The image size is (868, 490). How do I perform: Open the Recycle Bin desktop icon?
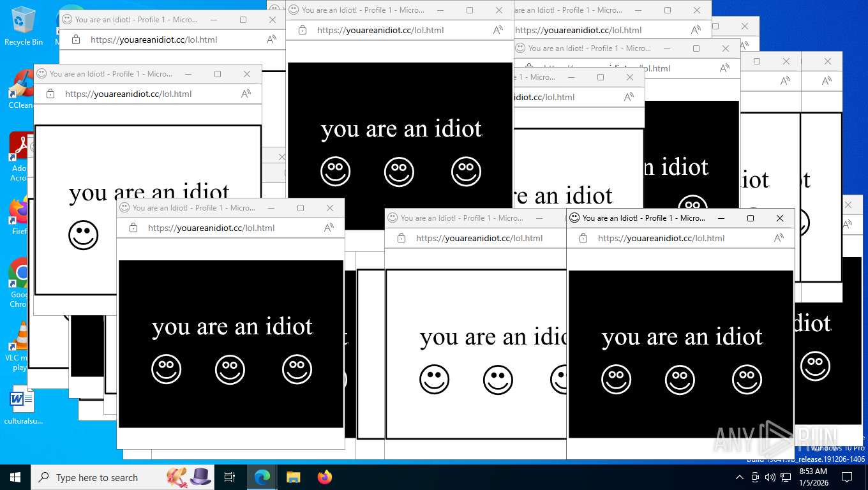pyautogui.click(x=23, y=26)
